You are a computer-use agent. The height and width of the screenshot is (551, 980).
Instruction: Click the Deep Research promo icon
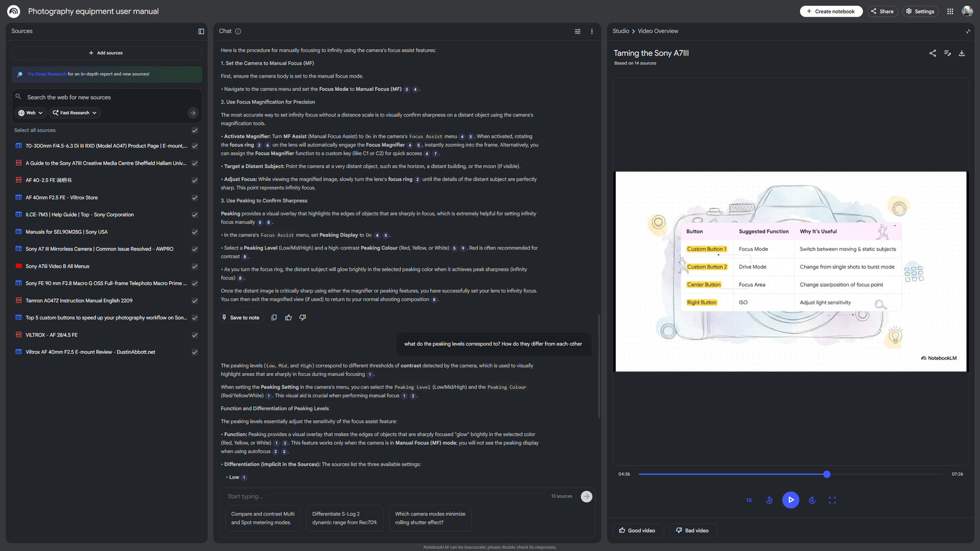coord(20,74)
